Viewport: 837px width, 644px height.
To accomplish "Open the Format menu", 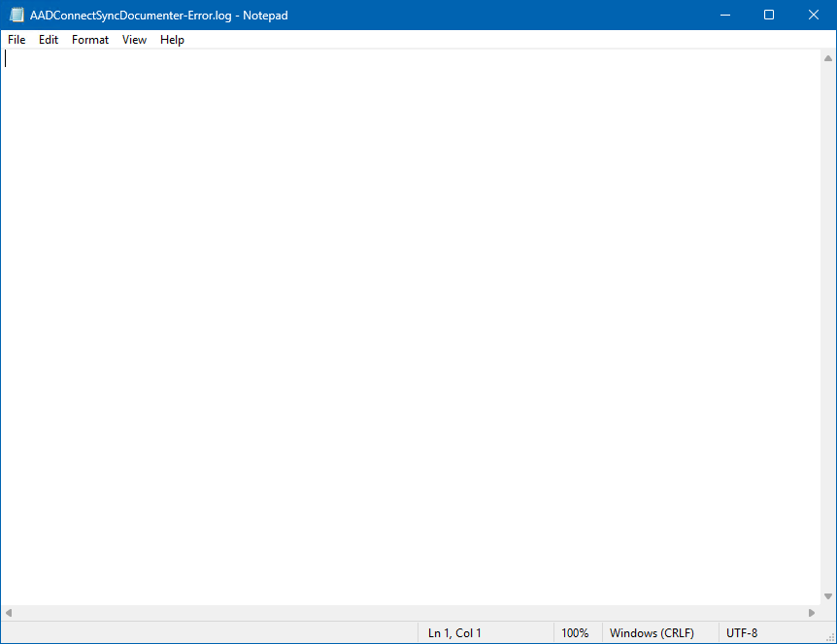I will click(x=90, y=40).
